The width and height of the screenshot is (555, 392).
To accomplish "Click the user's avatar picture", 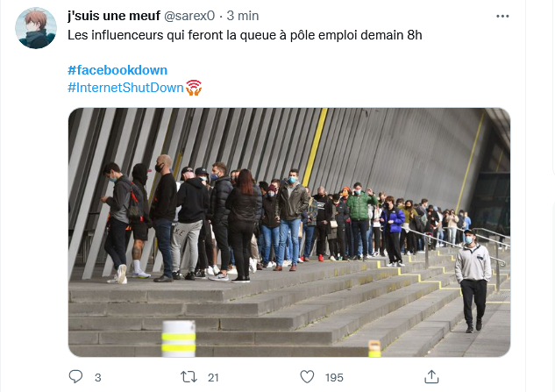I will pyautogui.click(x=37, y=28).
